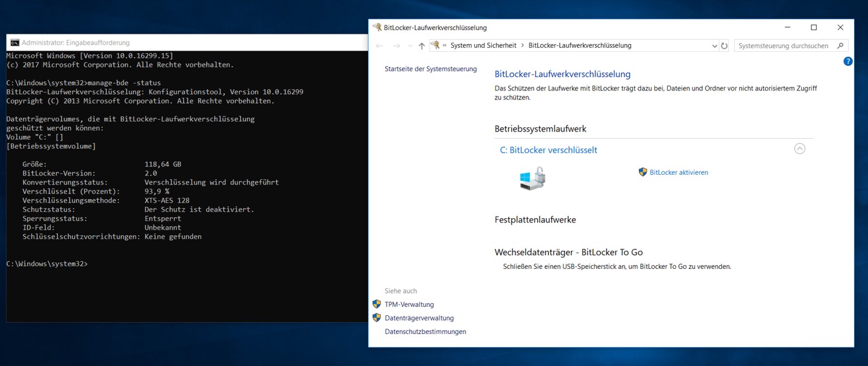Open Startseite der Systemsteuerung link

[x=430, y=69]
